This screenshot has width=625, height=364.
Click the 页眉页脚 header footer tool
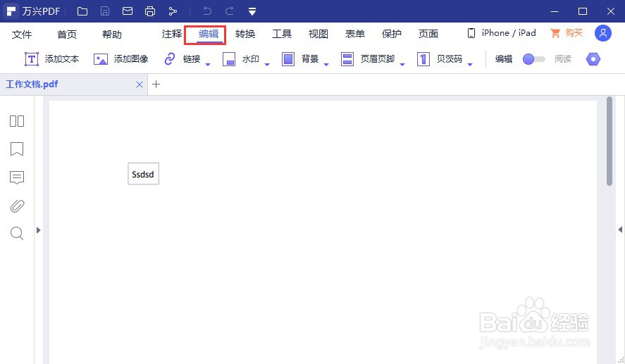[368, 59]
